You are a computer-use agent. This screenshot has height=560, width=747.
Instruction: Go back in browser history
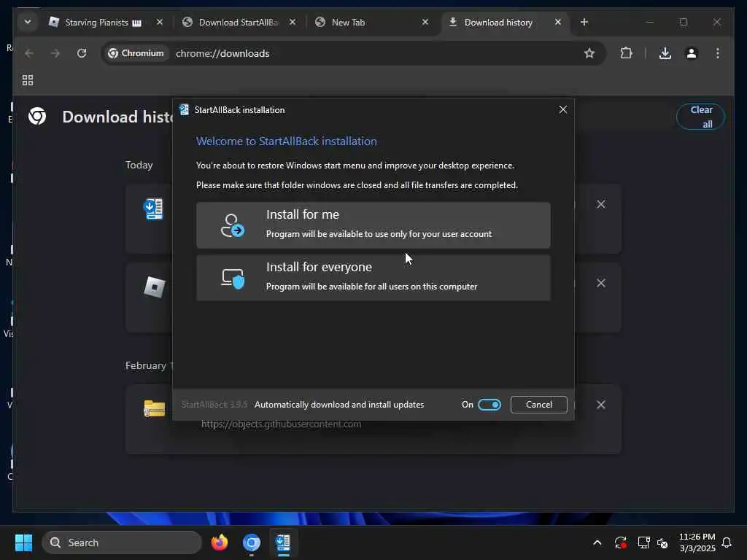[29, 53]
